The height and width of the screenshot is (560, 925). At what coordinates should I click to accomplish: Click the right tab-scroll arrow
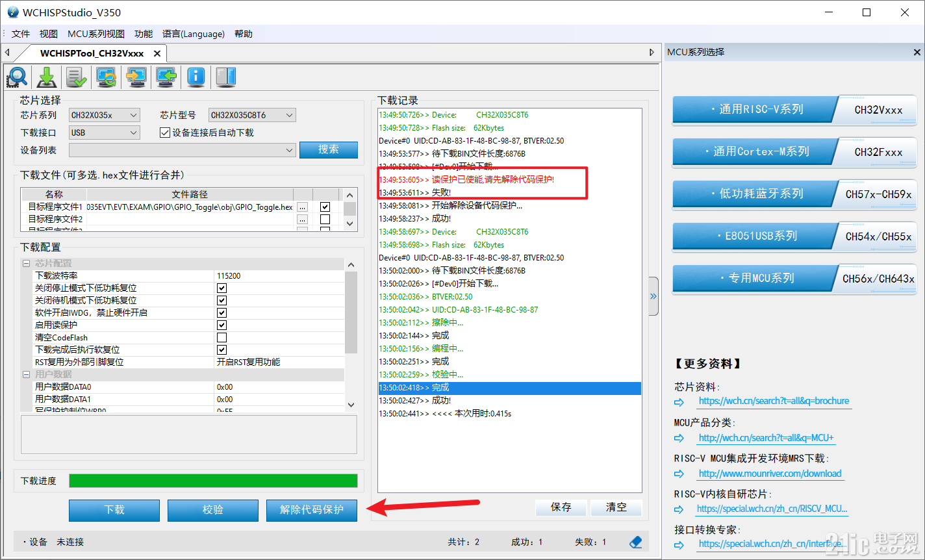click(x=652, y=53)
